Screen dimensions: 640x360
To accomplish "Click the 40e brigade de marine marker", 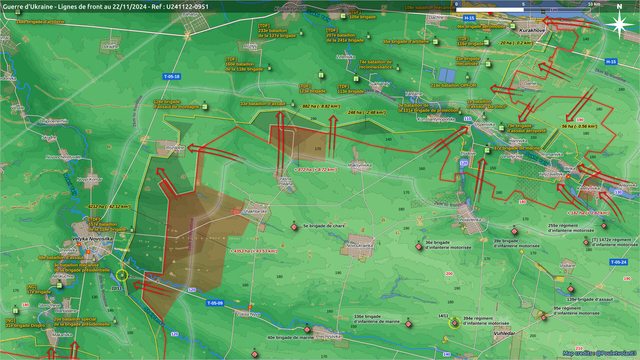I will pos(307,329).
